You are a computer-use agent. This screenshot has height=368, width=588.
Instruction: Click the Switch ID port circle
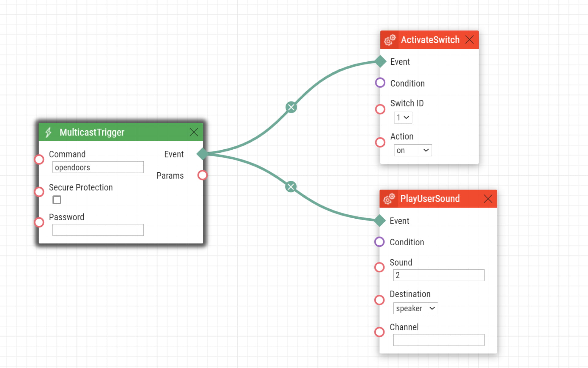point(380,109)
